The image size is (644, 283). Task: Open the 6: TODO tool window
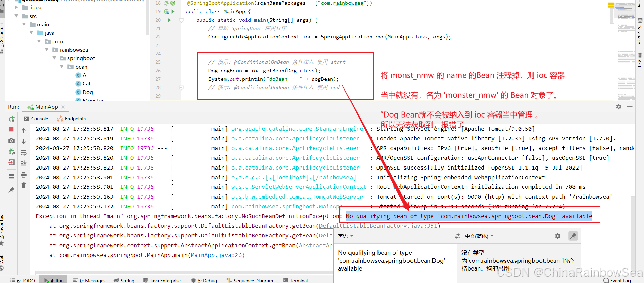[x=23, y=280]
